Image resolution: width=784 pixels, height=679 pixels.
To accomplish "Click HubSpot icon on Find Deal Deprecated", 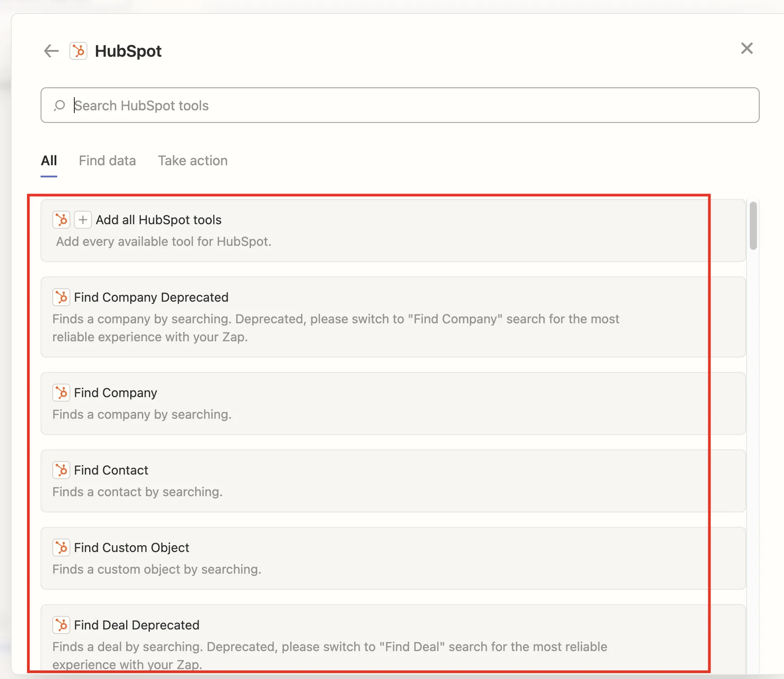I will (x=61, y=625).
